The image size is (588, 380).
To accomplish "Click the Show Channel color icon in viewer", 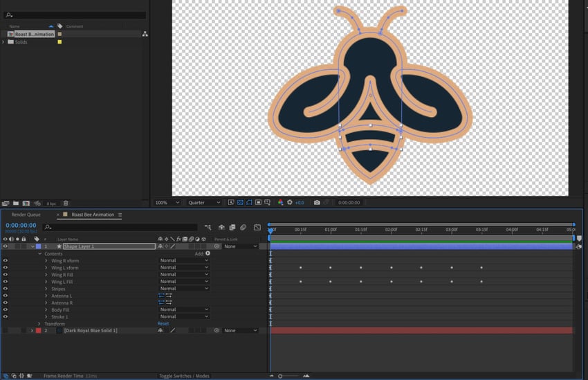I will point(280,203).
